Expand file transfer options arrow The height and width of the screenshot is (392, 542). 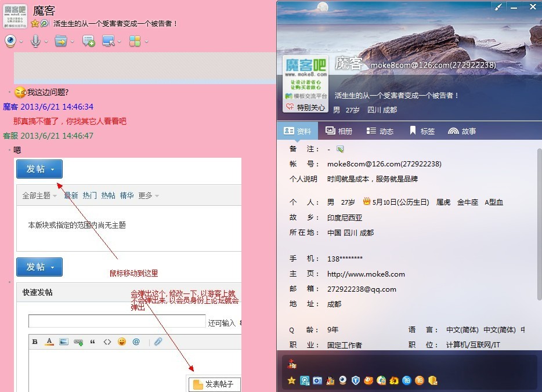tap(72, 42)
